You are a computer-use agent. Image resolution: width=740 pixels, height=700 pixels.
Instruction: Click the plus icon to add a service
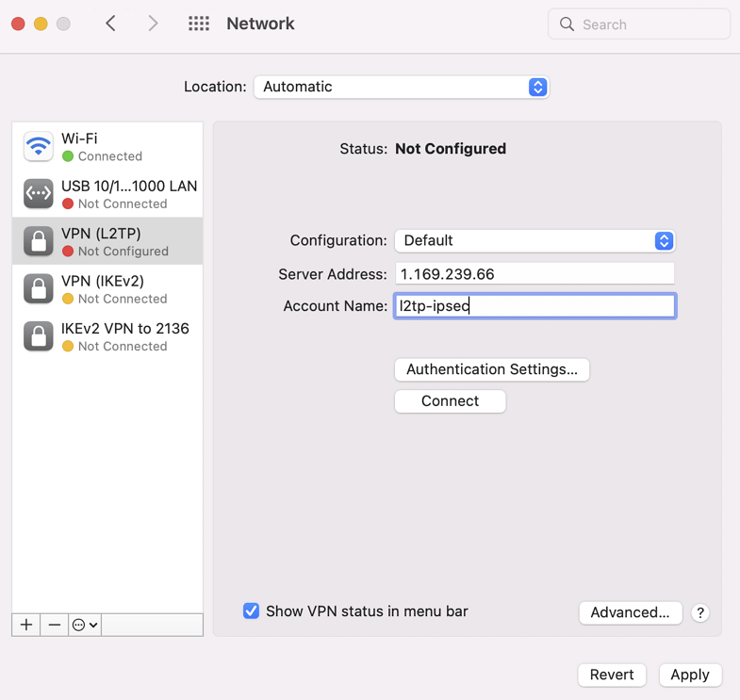tap(26, 625)
